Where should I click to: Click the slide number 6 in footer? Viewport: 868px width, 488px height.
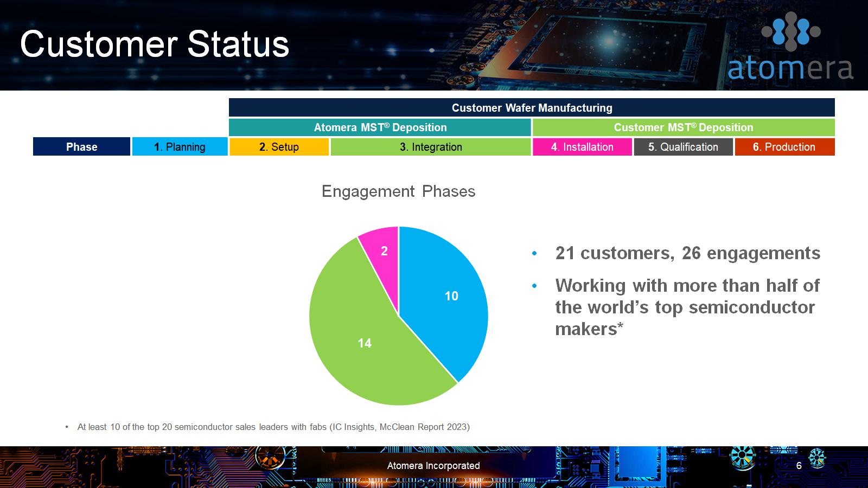click(799, 466)
